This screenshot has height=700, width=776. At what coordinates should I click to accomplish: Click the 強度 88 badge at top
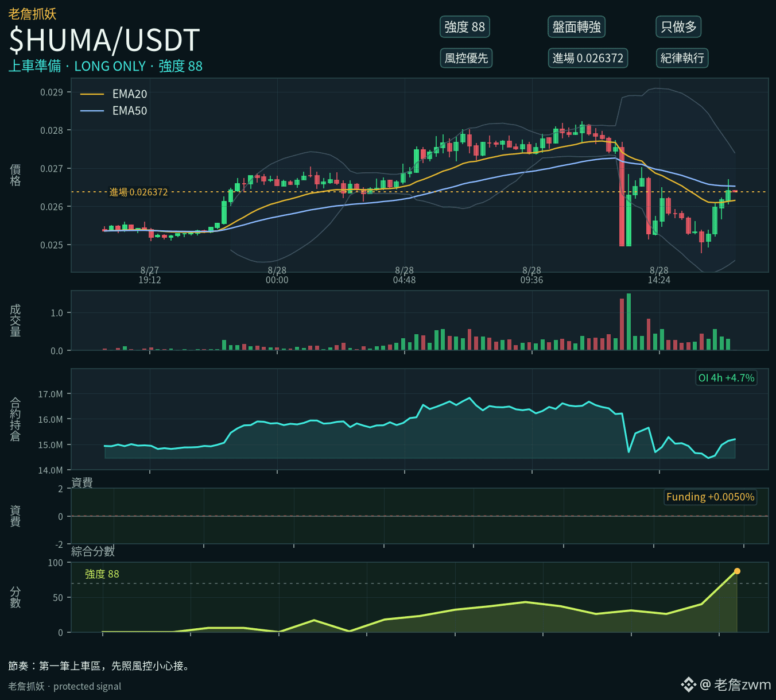[x=465, y=27]
